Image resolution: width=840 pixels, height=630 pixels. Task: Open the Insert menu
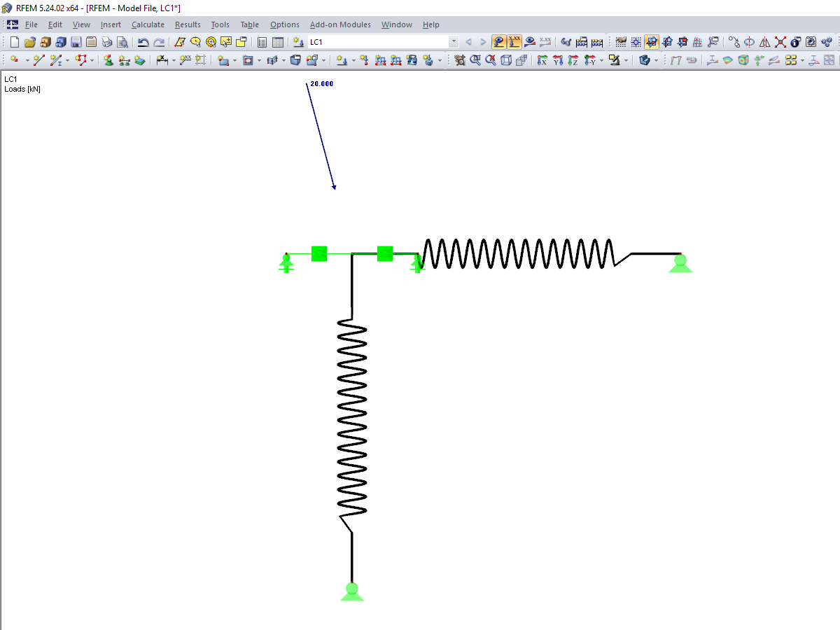[x=111, y=24]
